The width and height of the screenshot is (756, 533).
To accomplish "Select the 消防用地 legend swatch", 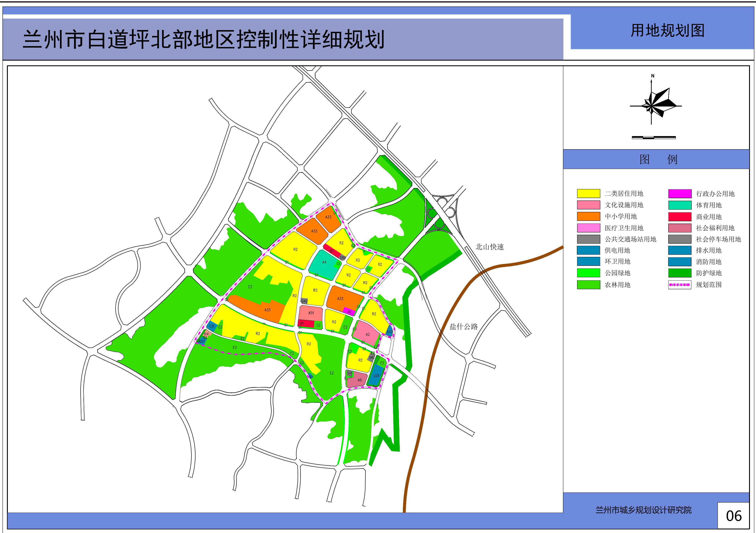I will tap(680, 262).
